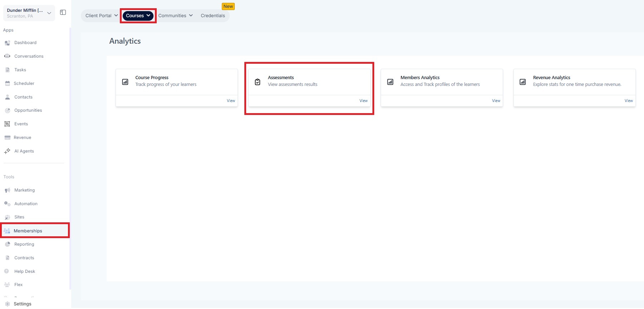Go to Marketing in the sidebar
The width and height of the screenshot is (644, 309).
[x=25, y=190]
